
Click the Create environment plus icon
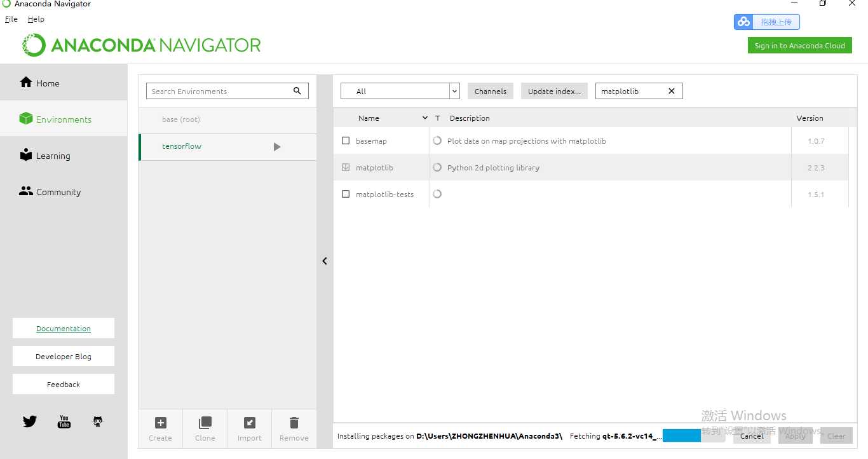[x=161, y=423]
